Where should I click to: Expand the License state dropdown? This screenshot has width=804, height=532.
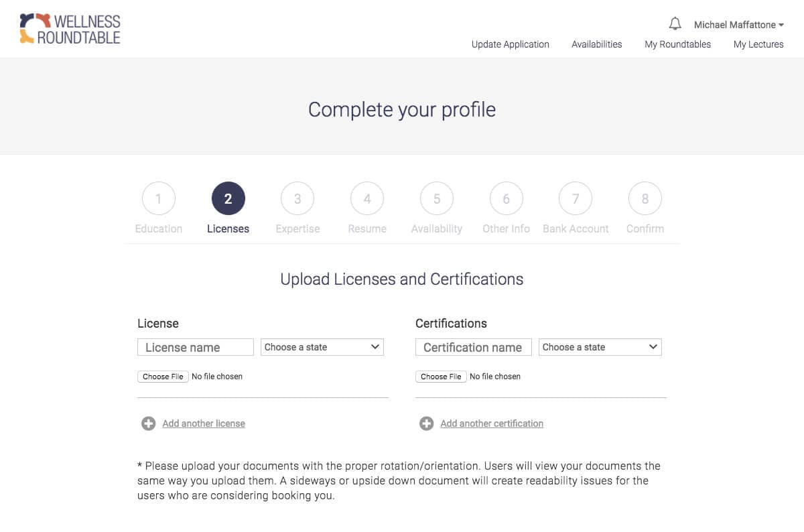point(322,347)
